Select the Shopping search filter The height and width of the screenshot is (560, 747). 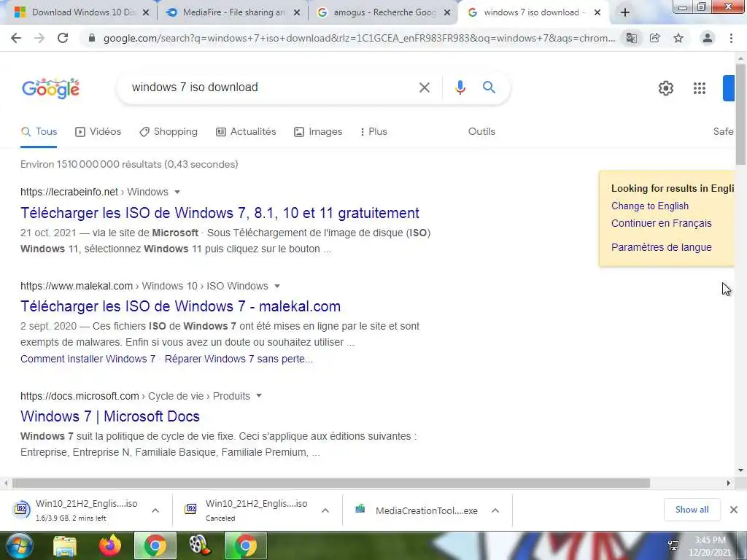click(169, 132)
